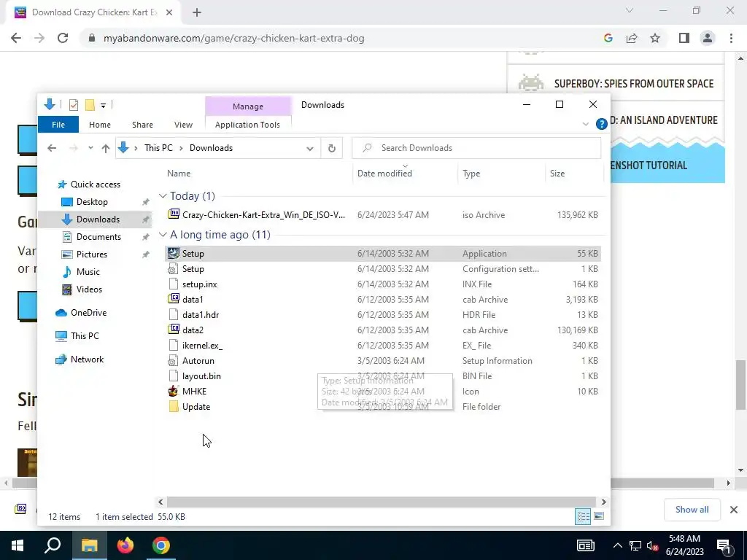Screen dimensions: 747x560
Task: Open the Application Tools tab
Action: (248, 125)
